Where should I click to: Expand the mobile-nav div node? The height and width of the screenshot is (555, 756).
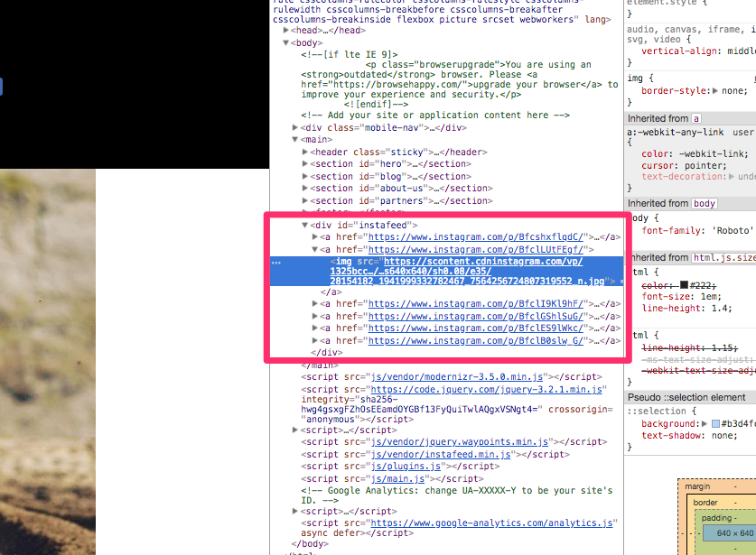295,127
